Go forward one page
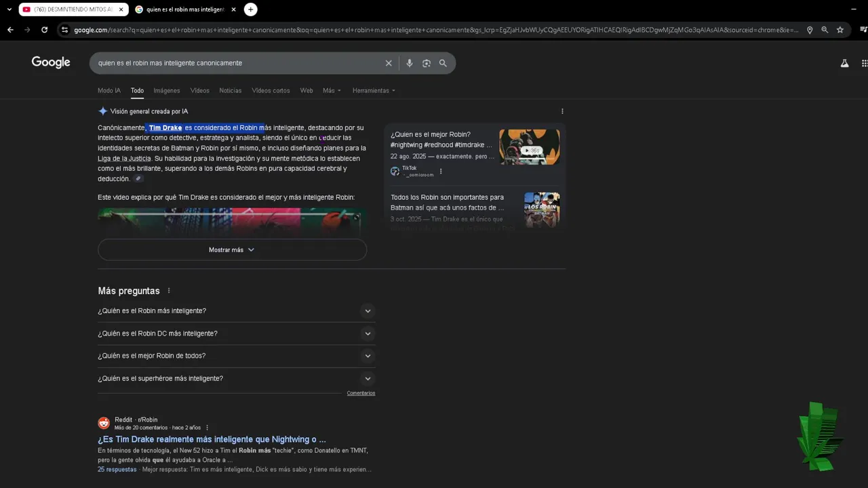Image resolution: width=868 pixels, height=488 pixels. click(x=27, y=30)
